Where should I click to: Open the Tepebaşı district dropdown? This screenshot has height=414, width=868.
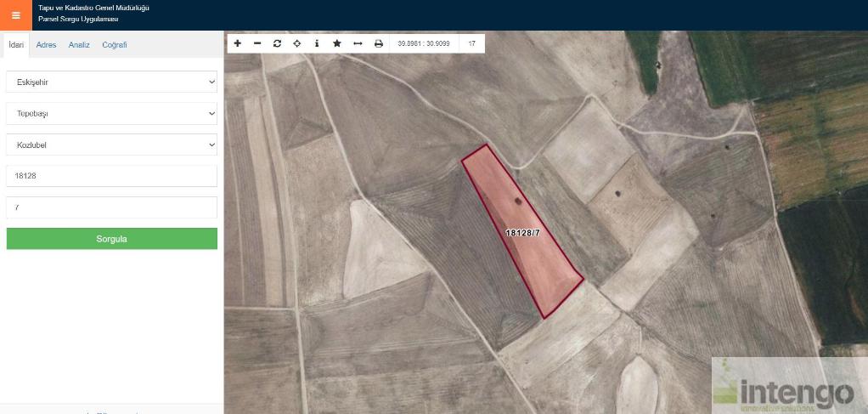tap(111, 113)
